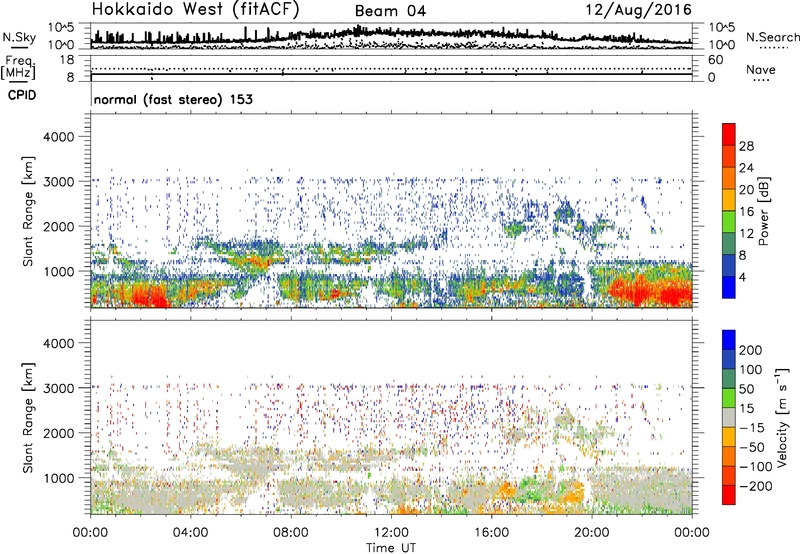Click the blue bottom segment of Power color bar

729,287
